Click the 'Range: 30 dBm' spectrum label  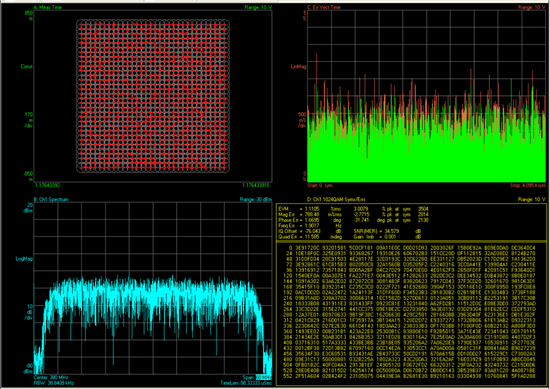click(256, 199)
